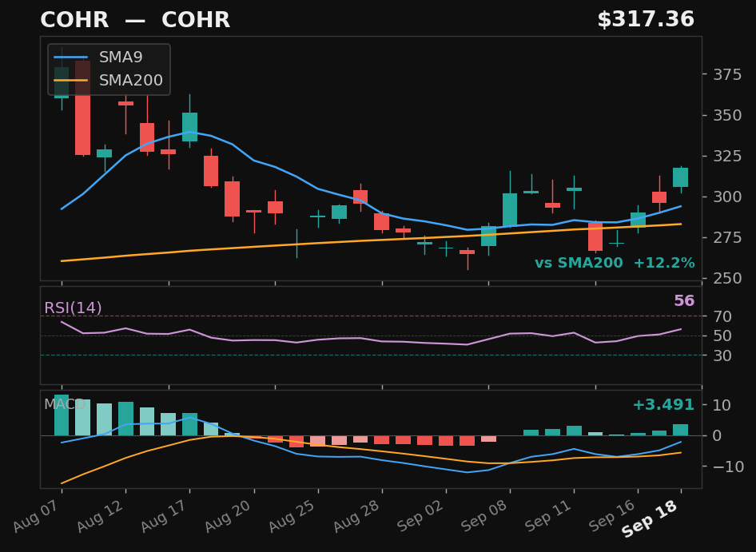The image size is (756, 552).
Task: Click the last green candlestick on Sep 18
Action: [x=680, y=177]
